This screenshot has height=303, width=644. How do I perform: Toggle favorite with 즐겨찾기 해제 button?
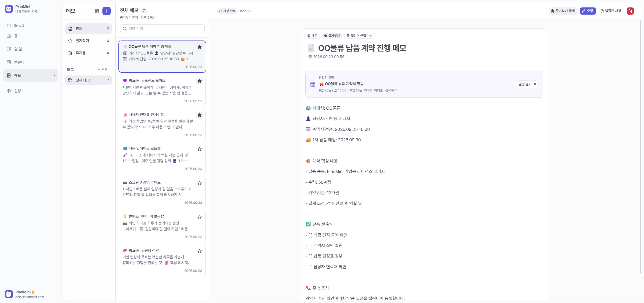pyautogui.click(x=563, y=11)
